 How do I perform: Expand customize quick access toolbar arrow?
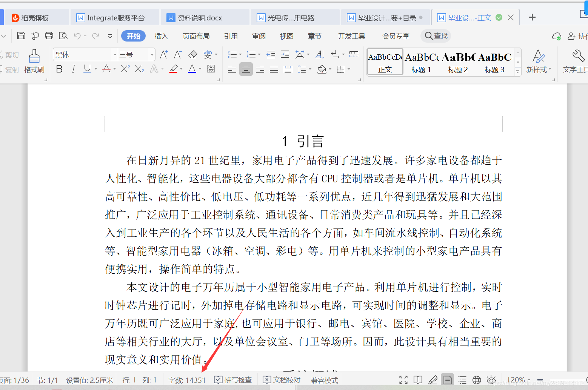tap(110, 36)
